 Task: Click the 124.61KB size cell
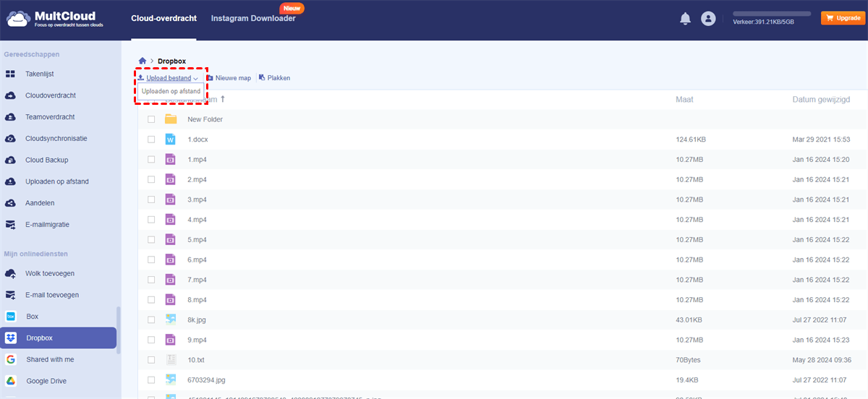pyautogui.click(x=691, y=140)
